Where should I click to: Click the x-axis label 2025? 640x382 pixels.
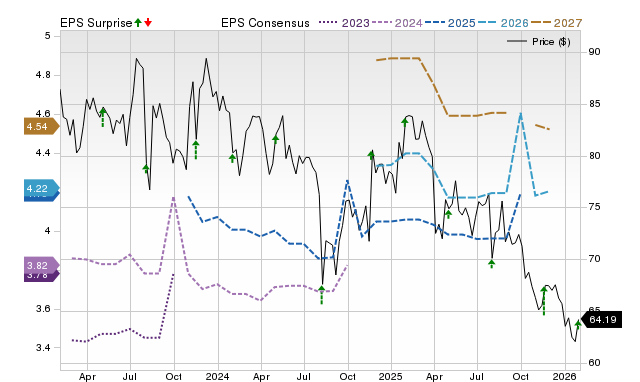point(390,376)
